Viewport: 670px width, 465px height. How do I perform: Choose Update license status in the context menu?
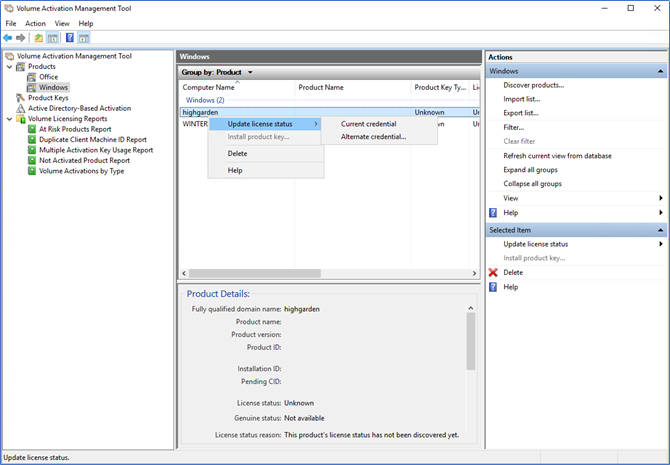click(265, 124)
